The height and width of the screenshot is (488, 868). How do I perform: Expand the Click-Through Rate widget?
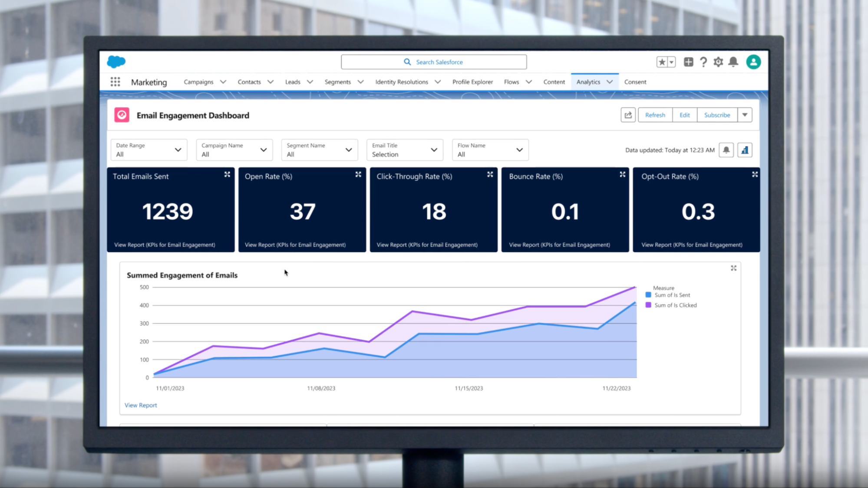pos(490,174)
